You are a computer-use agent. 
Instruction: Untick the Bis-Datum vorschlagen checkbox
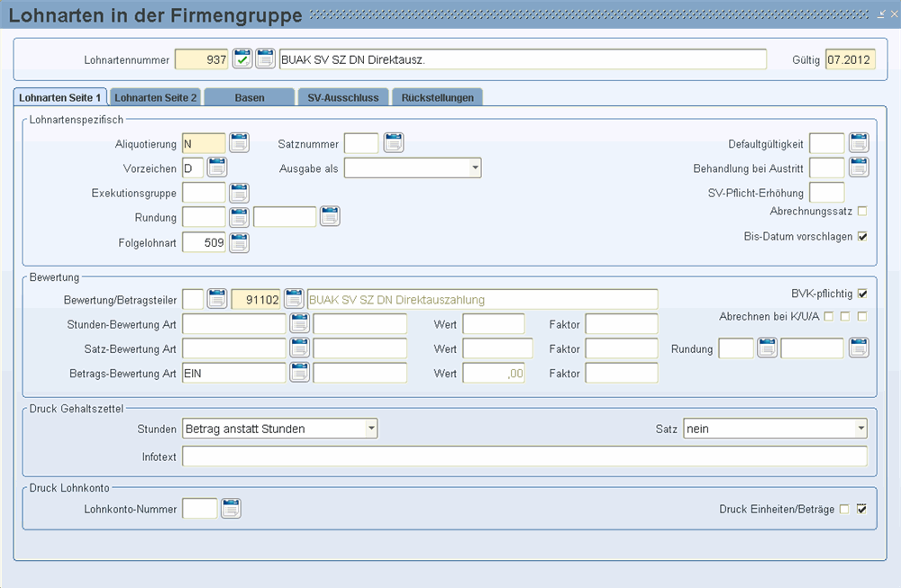(862, 237)
